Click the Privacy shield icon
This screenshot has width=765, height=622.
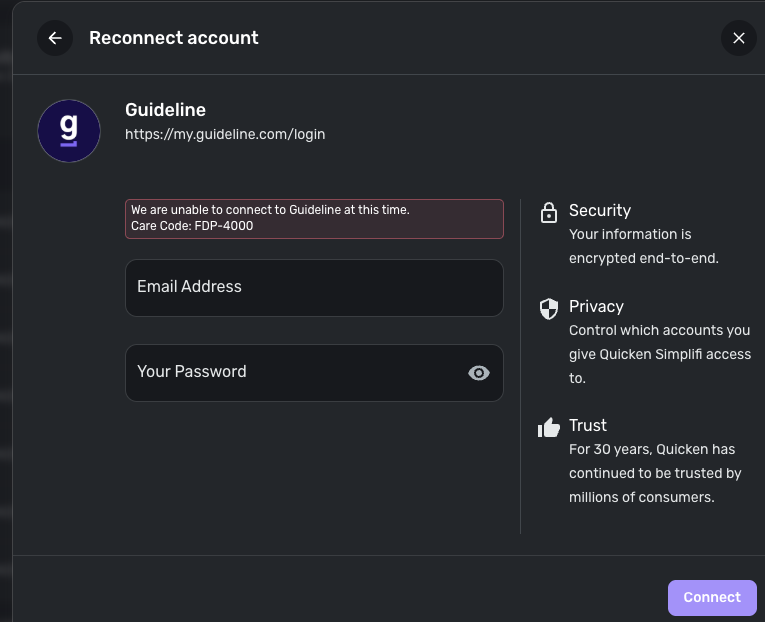pyautogui.click(x=548, y=308)
